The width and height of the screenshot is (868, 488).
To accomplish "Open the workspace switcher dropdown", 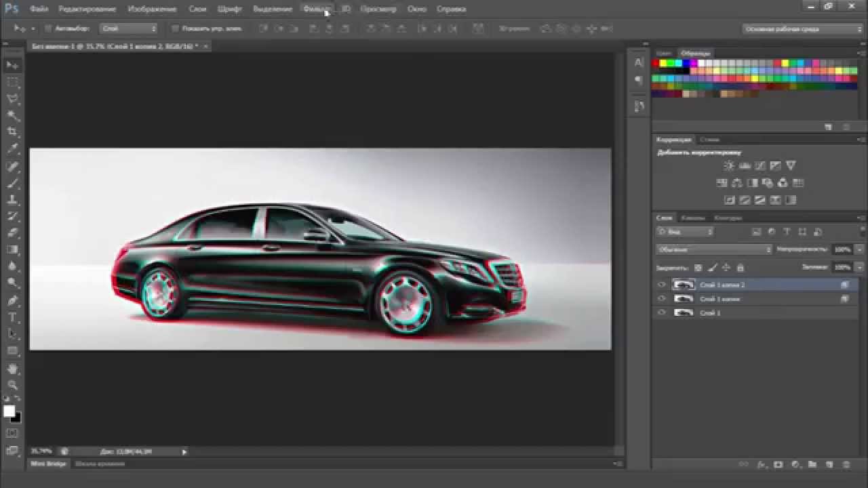I will 803,29.
